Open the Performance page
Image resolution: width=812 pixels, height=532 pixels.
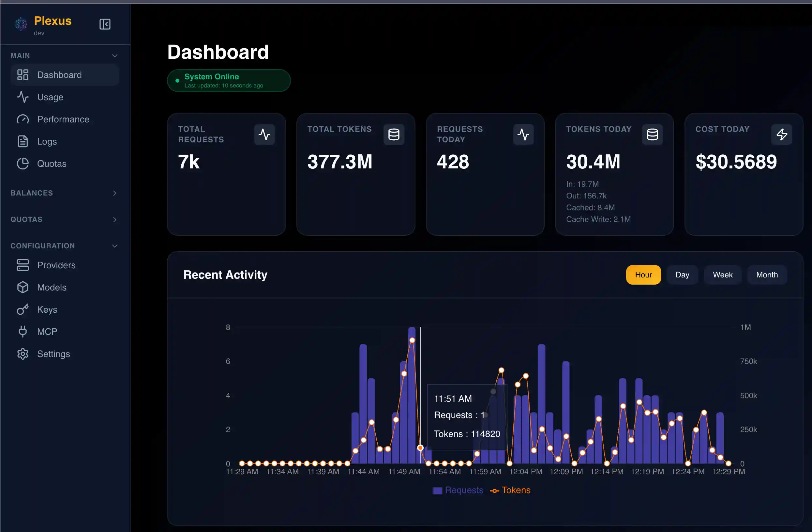63,119
